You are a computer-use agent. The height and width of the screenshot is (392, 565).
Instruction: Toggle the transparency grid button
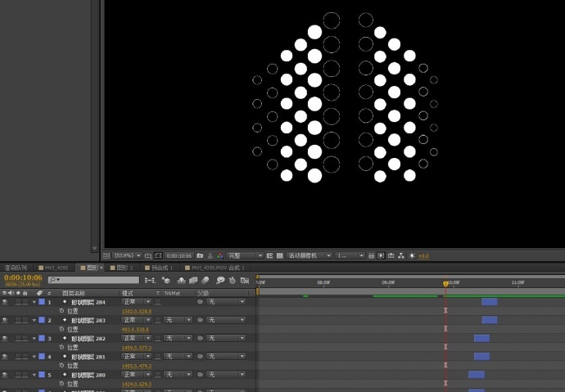(279, 256)
